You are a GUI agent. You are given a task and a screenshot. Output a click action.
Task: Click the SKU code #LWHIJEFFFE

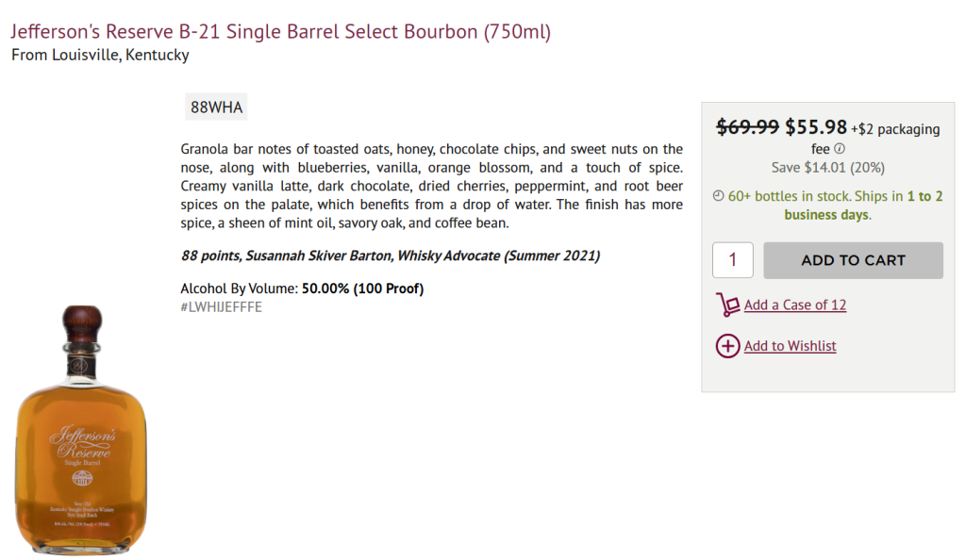click(221, 307)
